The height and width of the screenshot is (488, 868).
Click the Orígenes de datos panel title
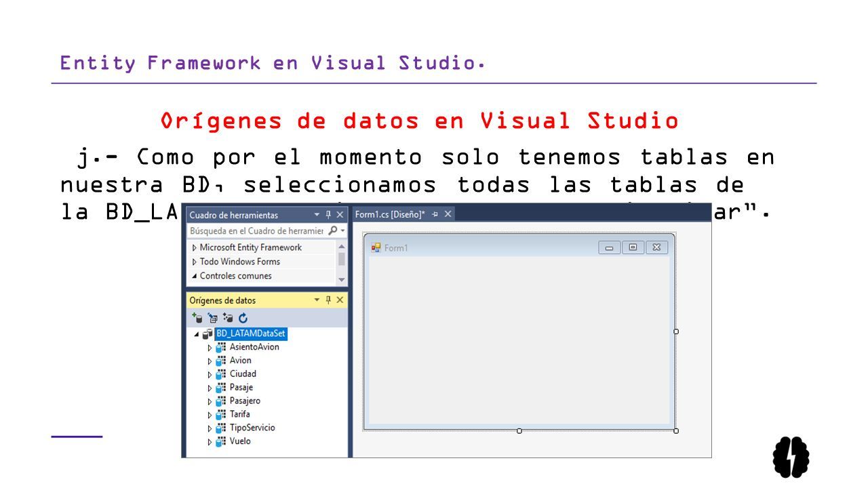coord(222,300)
